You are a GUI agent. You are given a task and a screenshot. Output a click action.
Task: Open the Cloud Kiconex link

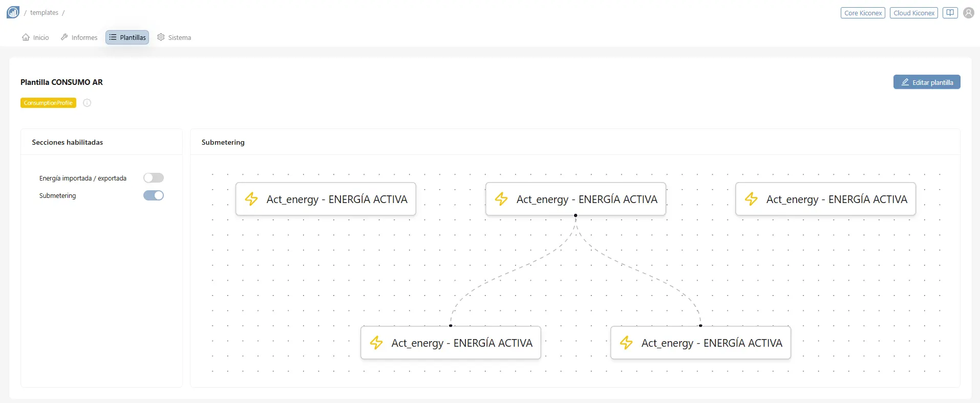pos(913,13)
